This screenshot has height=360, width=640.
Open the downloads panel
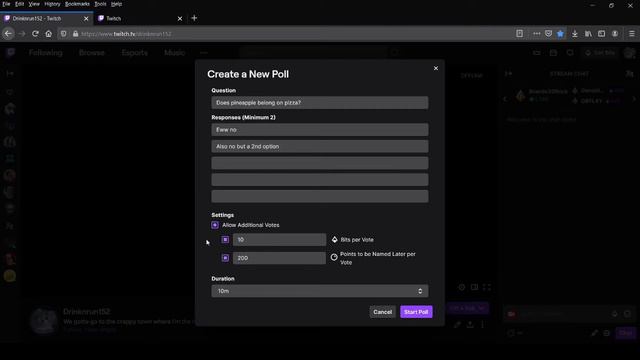tap(575, 34)
